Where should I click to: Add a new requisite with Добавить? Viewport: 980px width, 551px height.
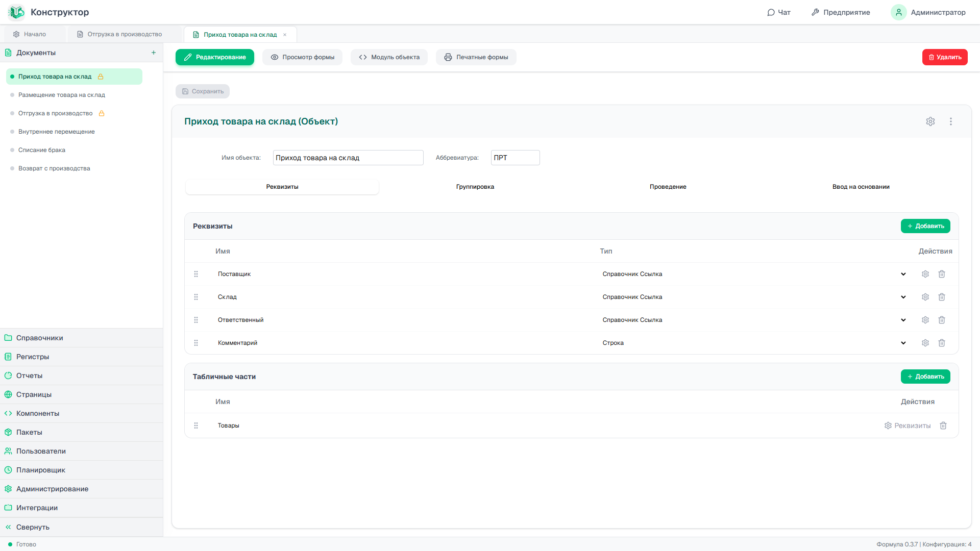[x=925, y=226]
